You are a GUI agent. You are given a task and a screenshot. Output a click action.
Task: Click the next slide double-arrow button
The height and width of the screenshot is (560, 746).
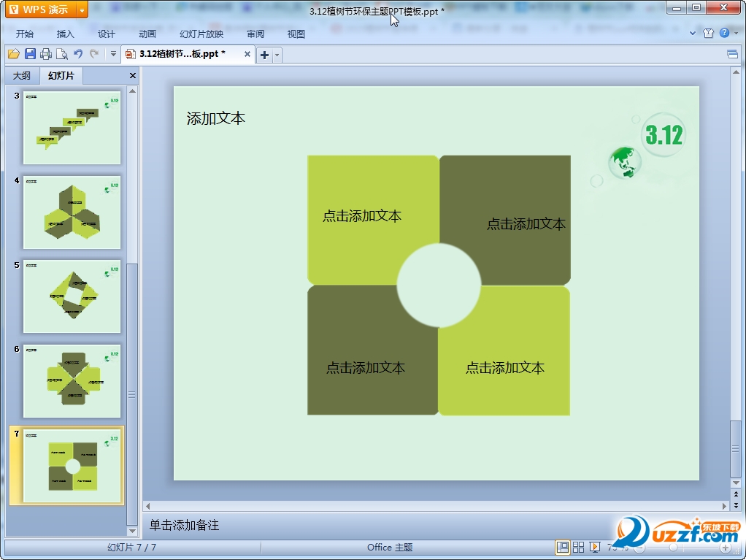(x=736, y=505)
